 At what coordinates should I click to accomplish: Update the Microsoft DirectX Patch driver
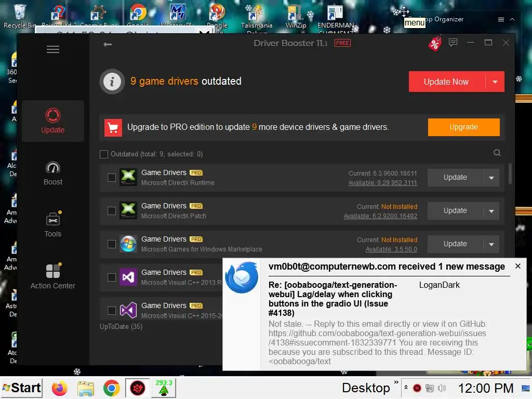pos(455,211)
